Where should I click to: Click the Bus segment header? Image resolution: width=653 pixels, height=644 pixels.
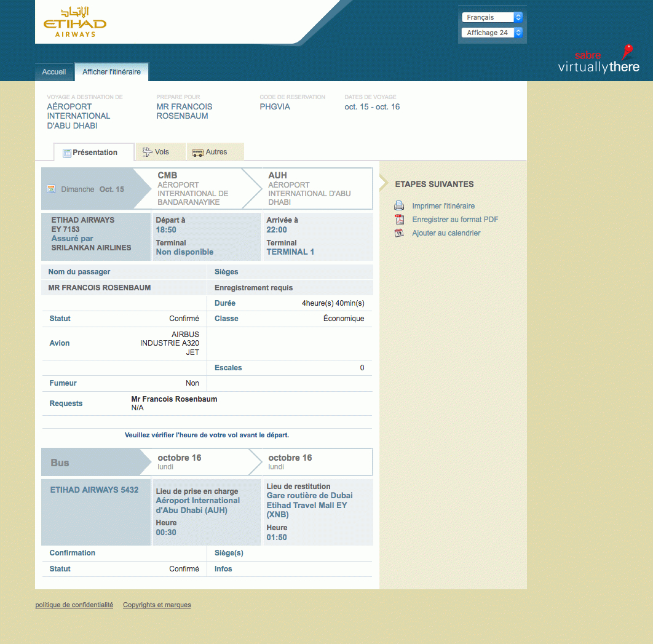60,463
